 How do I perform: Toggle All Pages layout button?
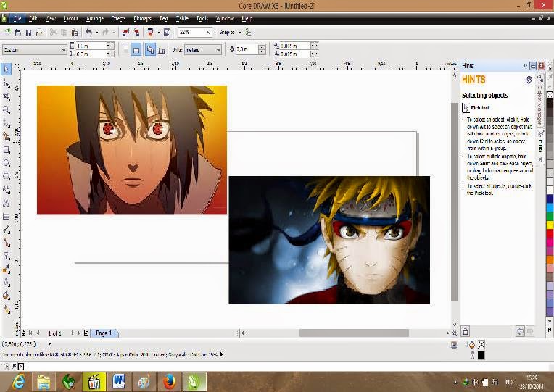coord(150,50)
